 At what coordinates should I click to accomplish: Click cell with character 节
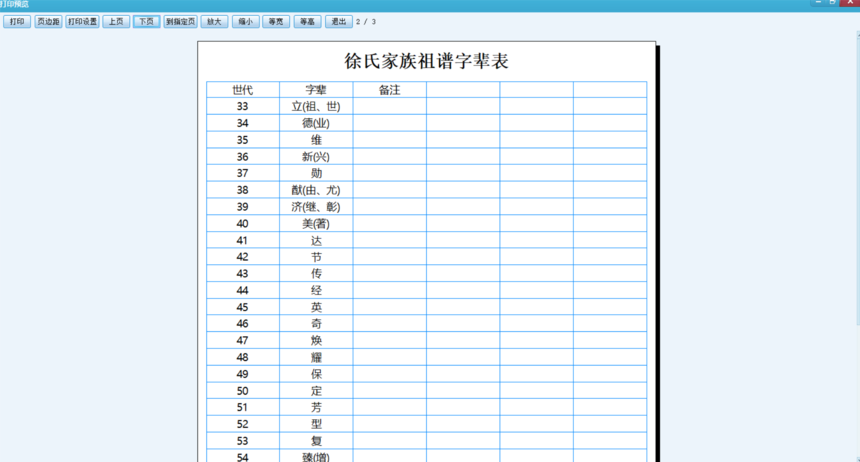316,257
